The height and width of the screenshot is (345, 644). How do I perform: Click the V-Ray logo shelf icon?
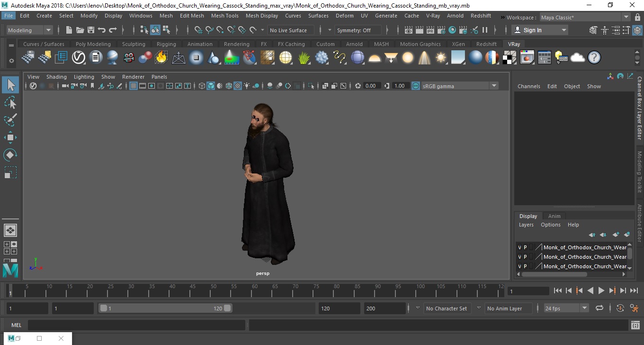(x=78, y=58)
